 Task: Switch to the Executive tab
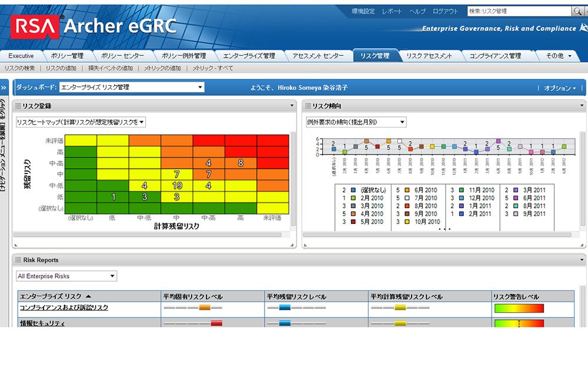21,56
